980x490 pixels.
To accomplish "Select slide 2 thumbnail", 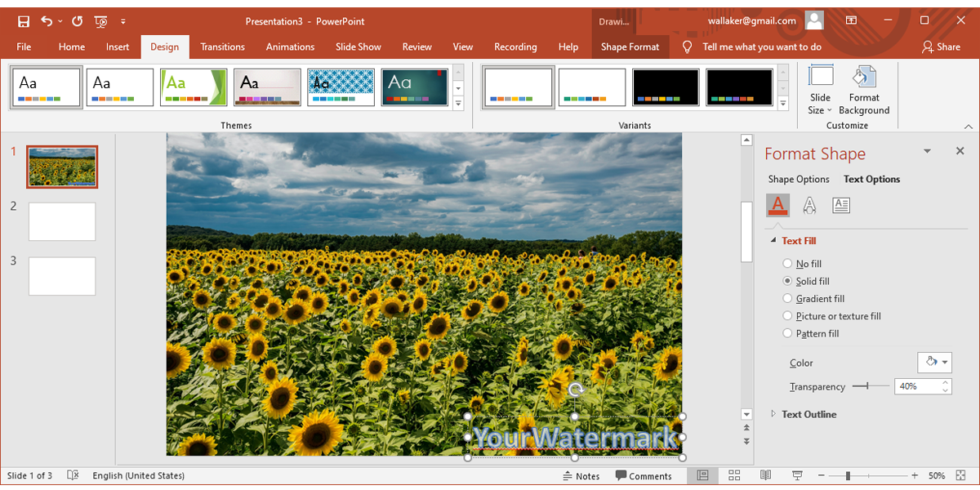I will (61, 220).
